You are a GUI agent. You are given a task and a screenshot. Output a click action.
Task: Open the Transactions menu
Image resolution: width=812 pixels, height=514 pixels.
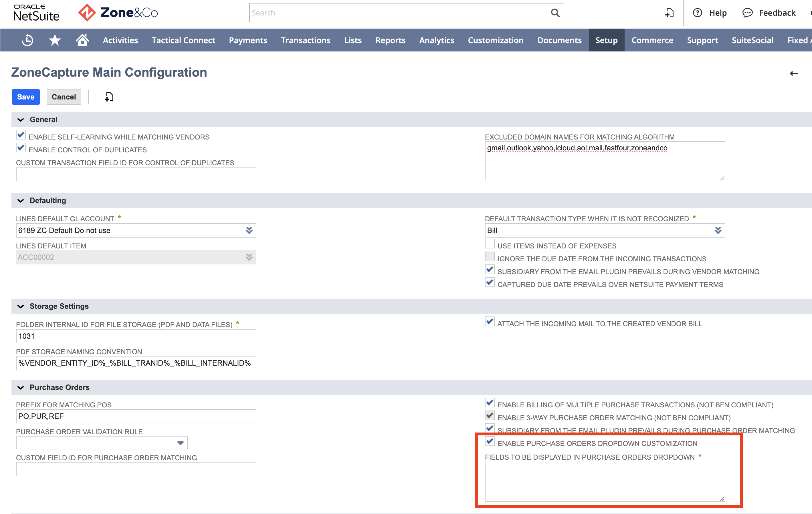coord(306,40)
